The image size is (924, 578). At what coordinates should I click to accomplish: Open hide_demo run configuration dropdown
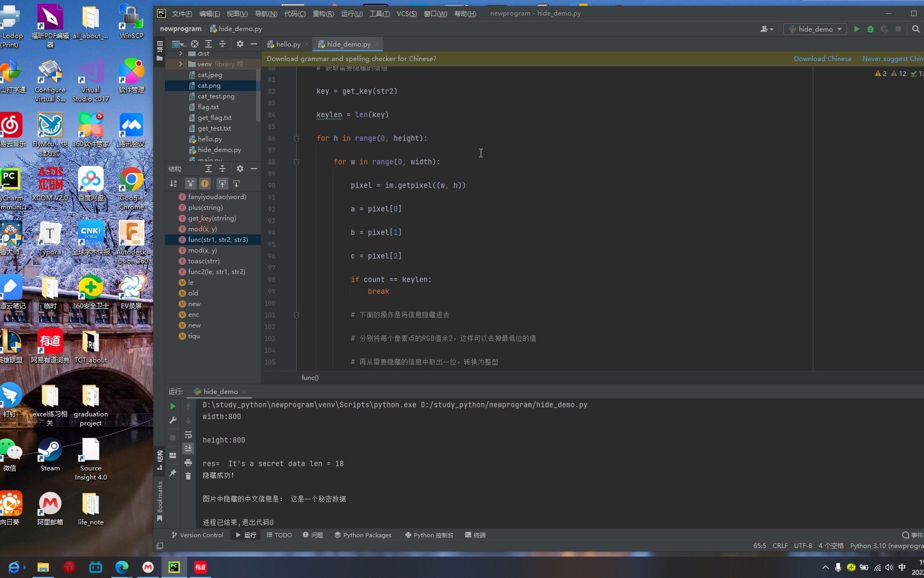coord(815,29)
